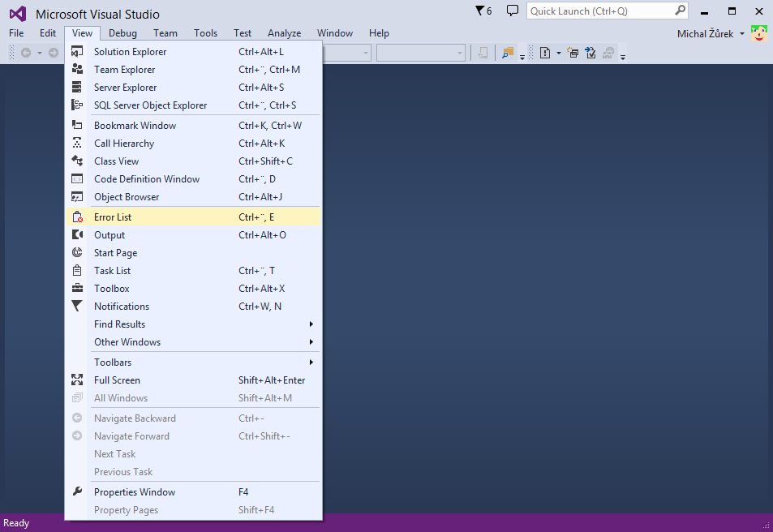
Task: Select the Find in Files magnifier toolbar icon
Action: coord(508,52)
